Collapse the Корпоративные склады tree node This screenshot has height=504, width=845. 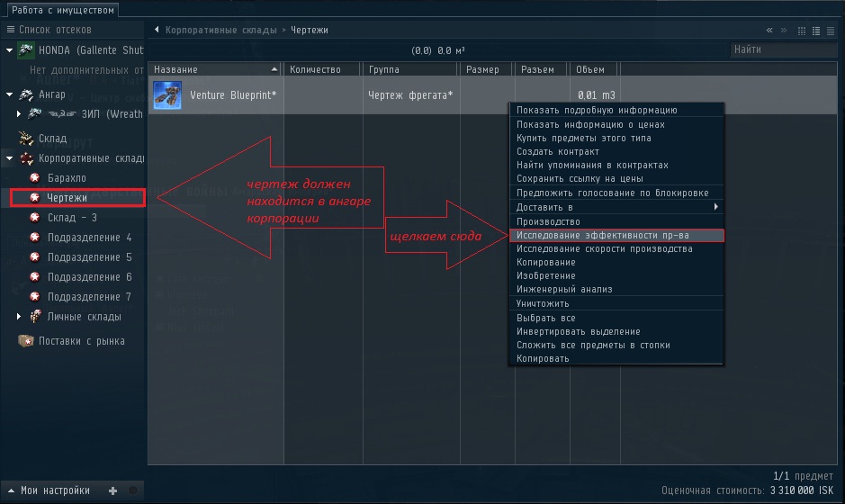tap(10, 158)
